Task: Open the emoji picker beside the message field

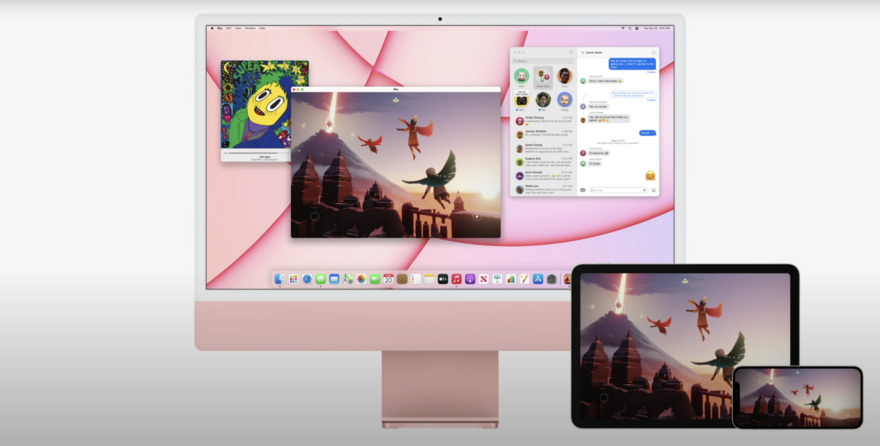Action: pos(653,190)
